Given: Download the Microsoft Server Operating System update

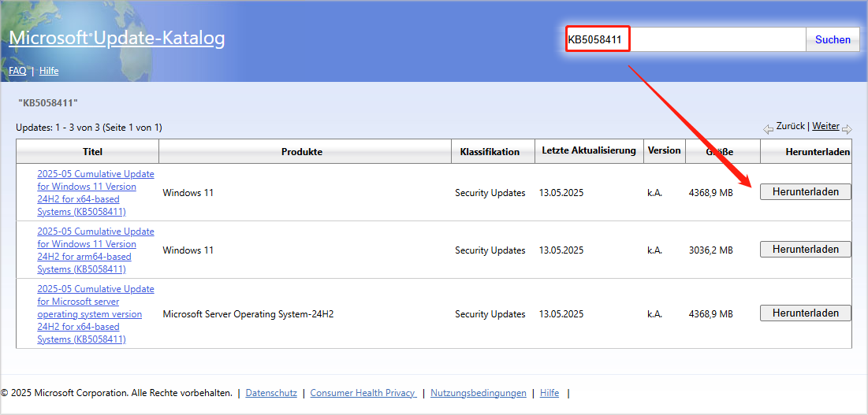Looking at the screenshot, I should 806,313.
